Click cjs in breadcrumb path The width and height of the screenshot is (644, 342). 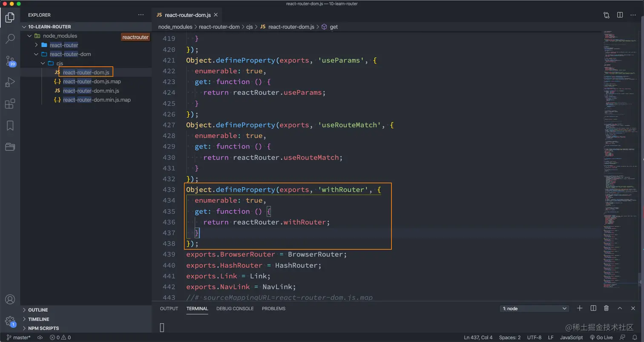coord(249,26)
